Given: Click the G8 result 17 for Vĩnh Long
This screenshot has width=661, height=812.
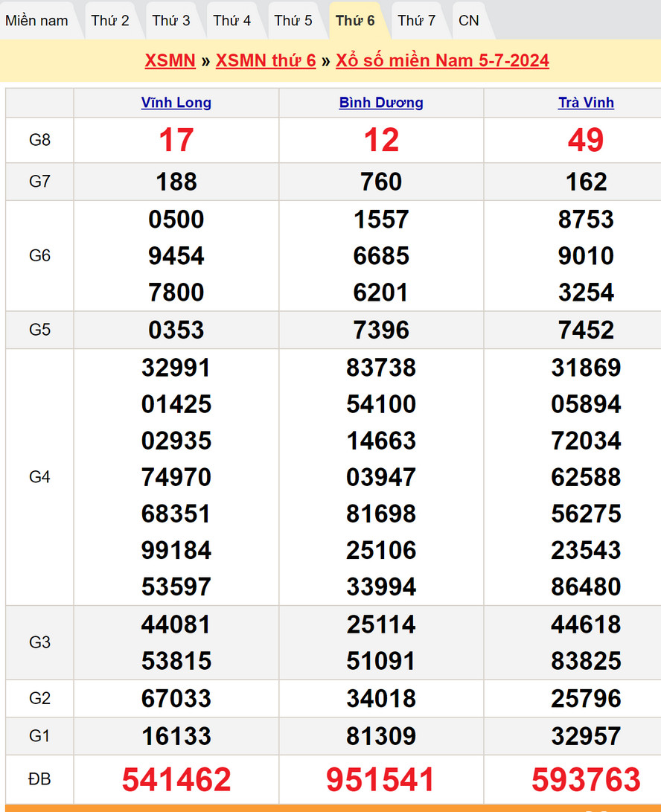Looking at the screenshot, I should click(176, 140).
